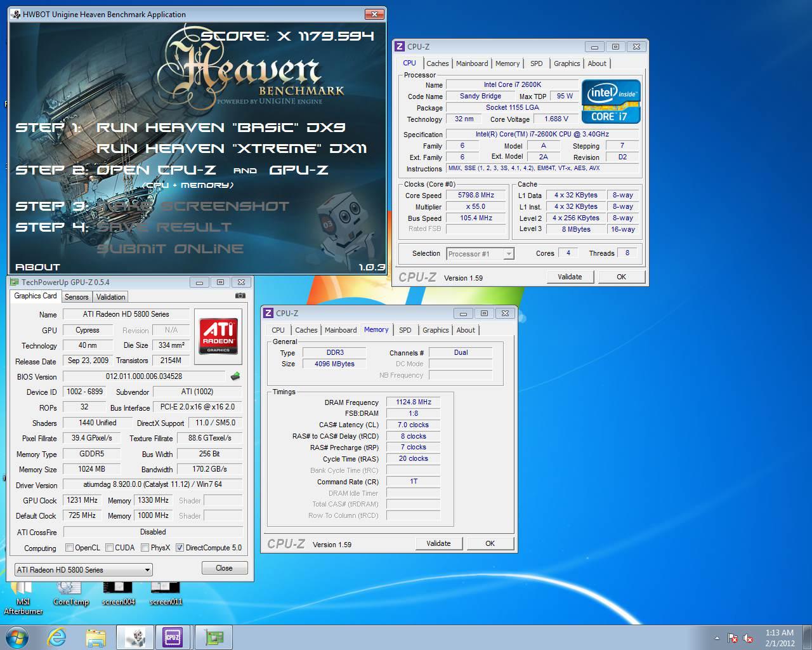This screenshot has width=812, height=650.
Task: Click OK in the top CPU-Z window
Action: (x=621, y=277)
